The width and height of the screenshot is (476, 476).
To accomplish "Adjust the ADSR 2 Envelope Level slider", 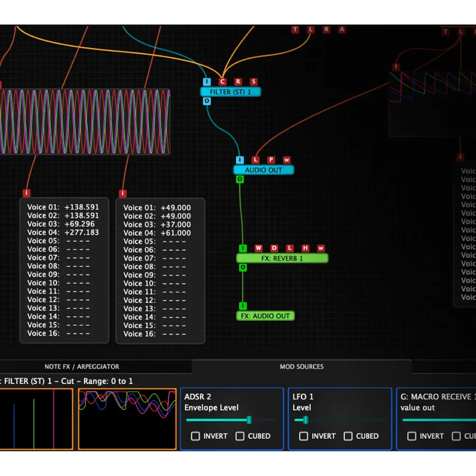I will coord(231,420).
